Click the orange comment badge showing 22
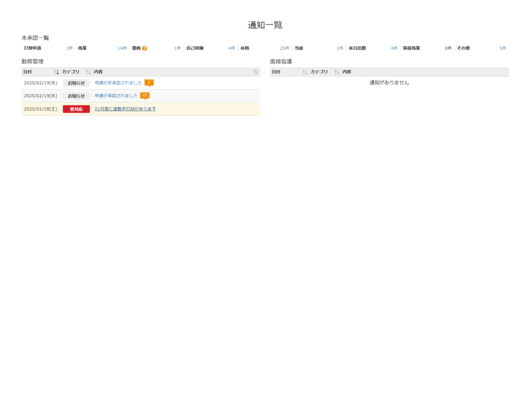The image size is (532, 399). point(145,95)
